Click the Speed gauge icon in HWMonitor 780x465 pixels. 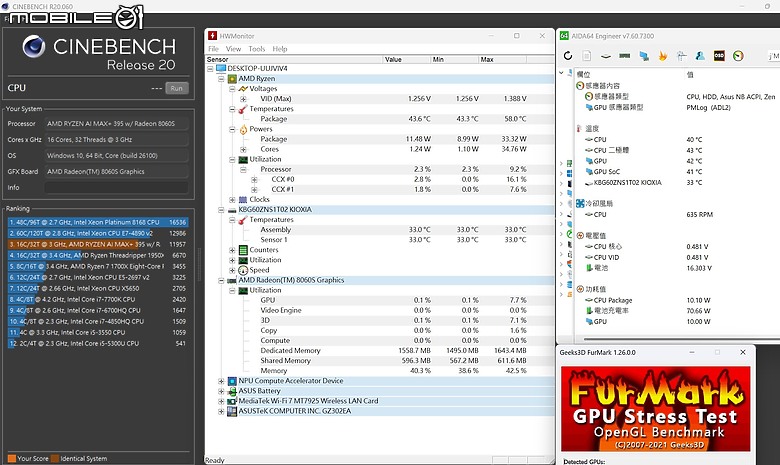point(243,270)
